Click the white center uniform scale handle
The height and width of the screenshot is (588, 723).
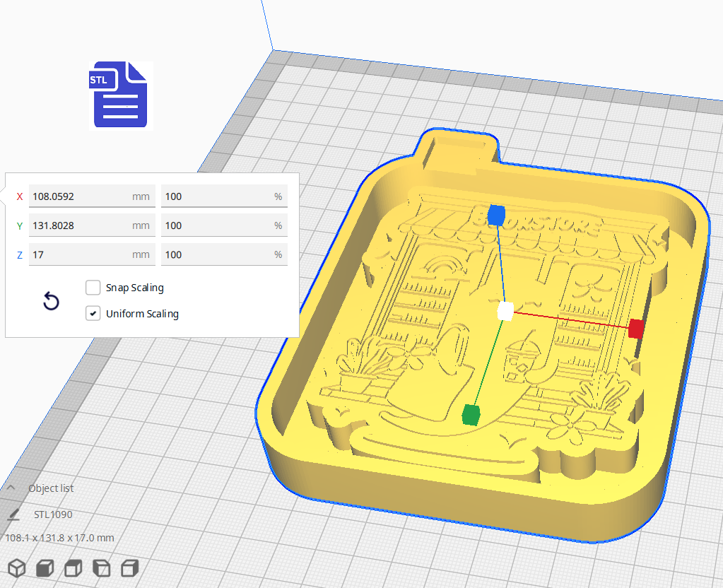click(x=504, y=310)
